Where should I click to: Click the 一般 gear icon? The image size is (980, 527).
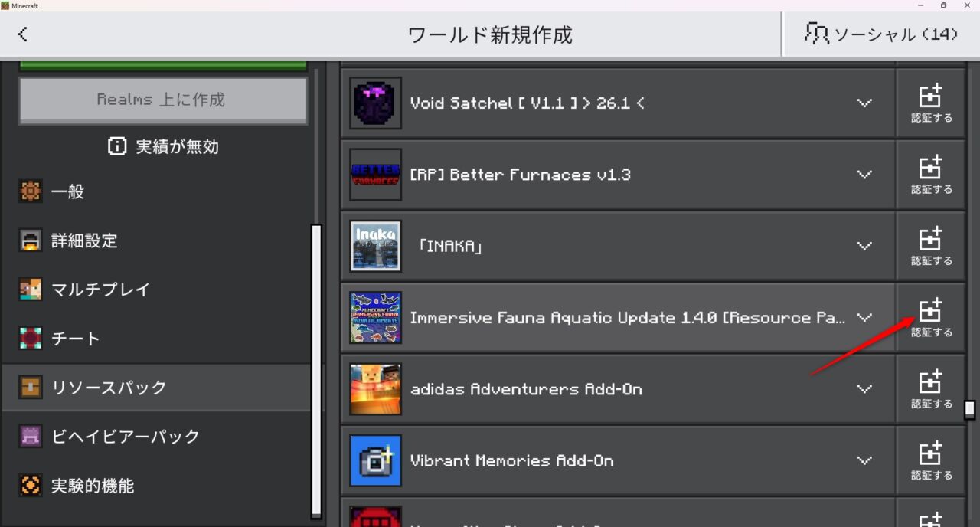pos(30,191)
